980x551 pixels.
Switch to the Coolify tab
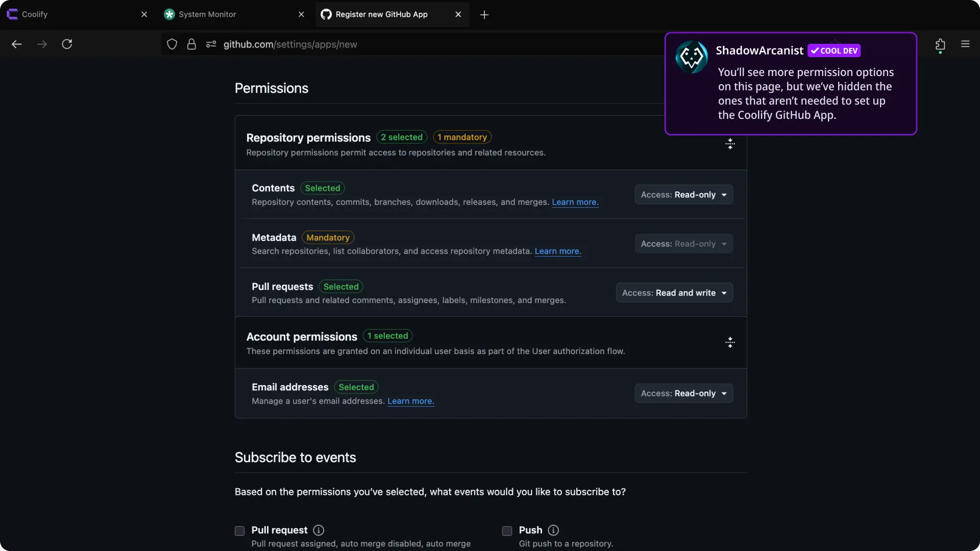[x=71, y=14]
